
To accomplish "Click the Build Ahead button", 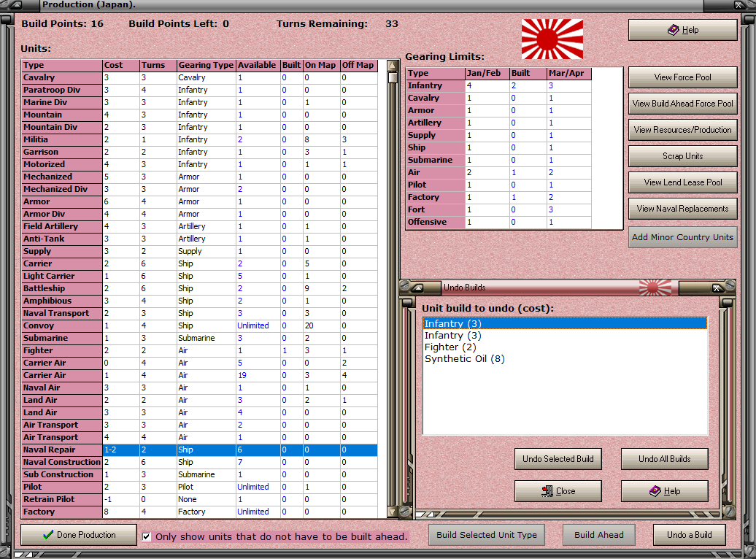I will 598,535.
